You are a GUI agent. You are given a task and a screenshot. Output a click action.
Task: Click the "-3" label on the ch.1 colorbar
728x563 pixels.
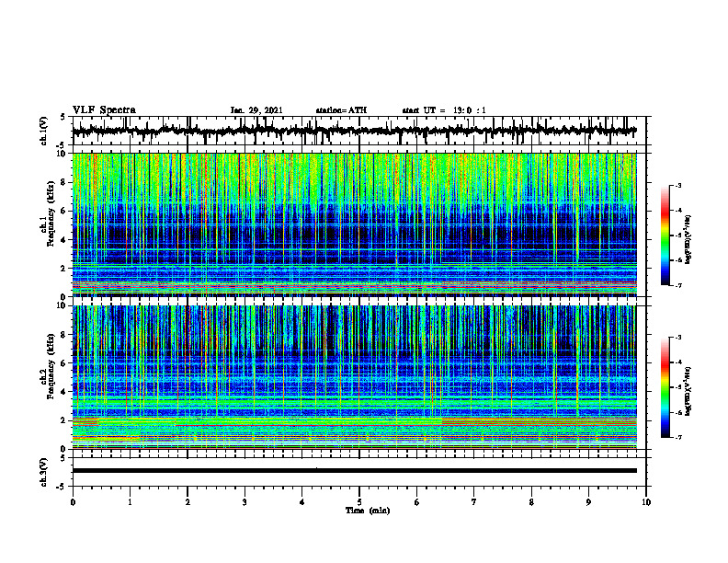[678, 186]
